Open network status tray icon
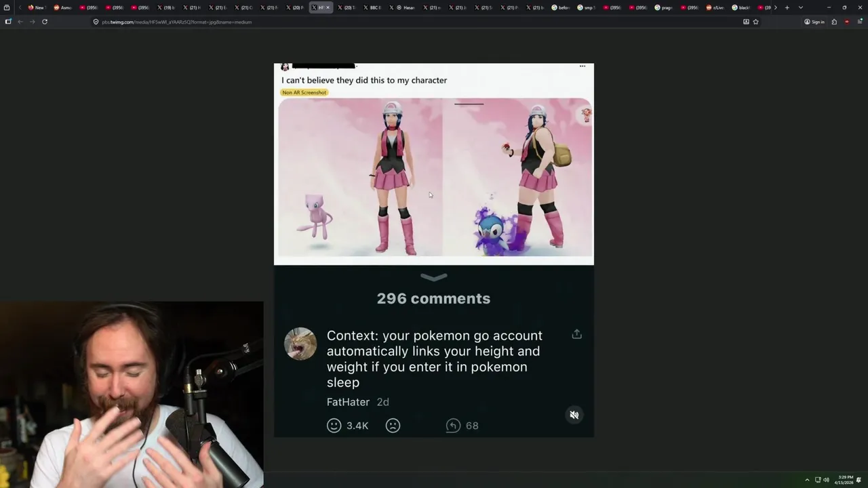868x488 pixels. coord(818,480)
